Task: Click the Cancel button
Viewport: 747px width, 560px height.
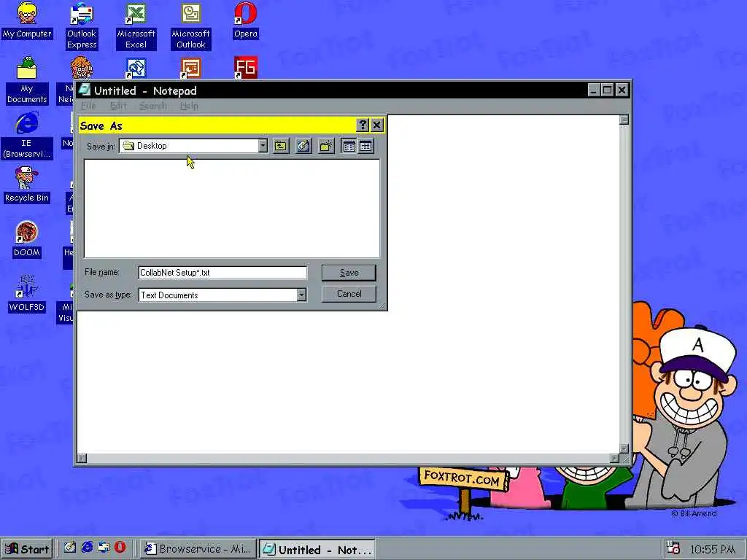Action: coord(349,294)
